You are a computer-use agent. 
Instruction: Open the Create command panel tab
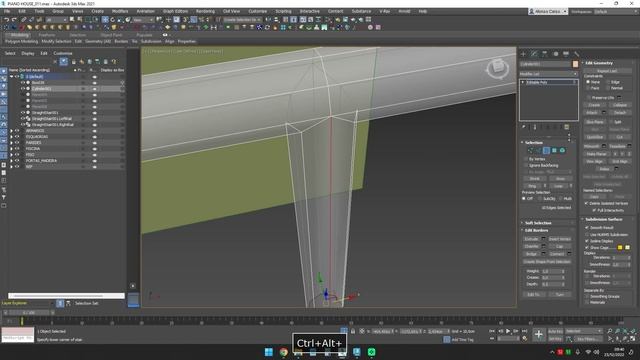[524, 54]
